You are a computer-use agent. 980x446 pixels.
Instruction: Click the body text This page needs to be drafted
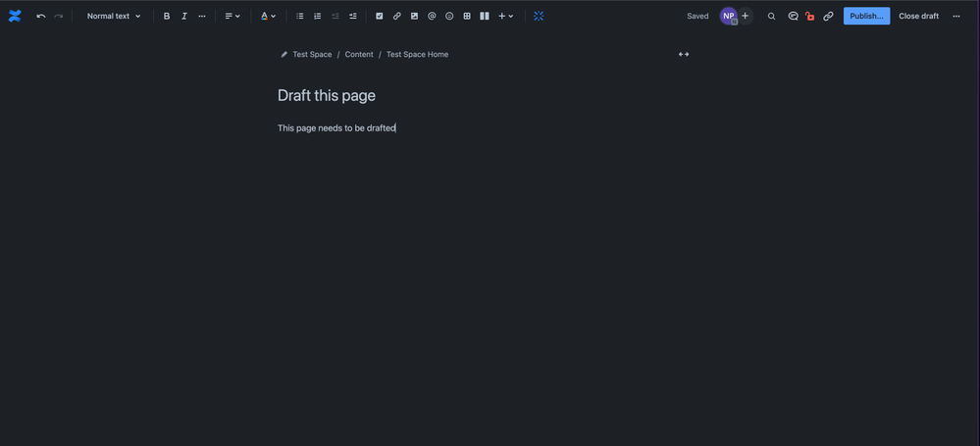pos(336,128)
